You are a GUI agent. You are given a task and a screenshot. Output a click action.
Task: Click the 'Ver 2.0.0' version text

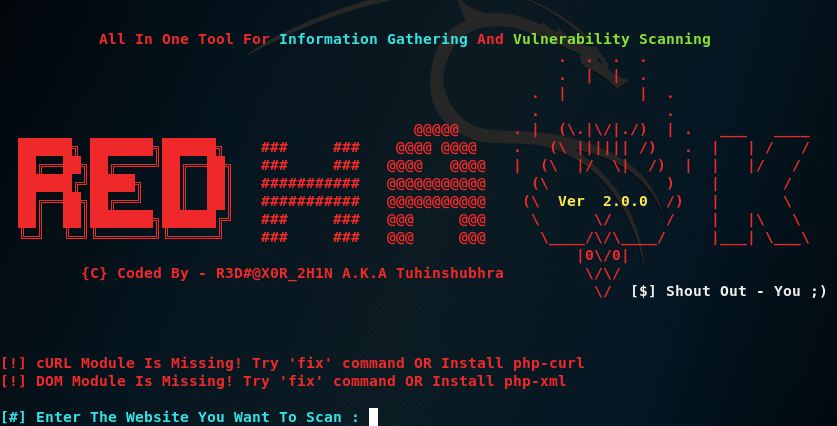(603, 201)
